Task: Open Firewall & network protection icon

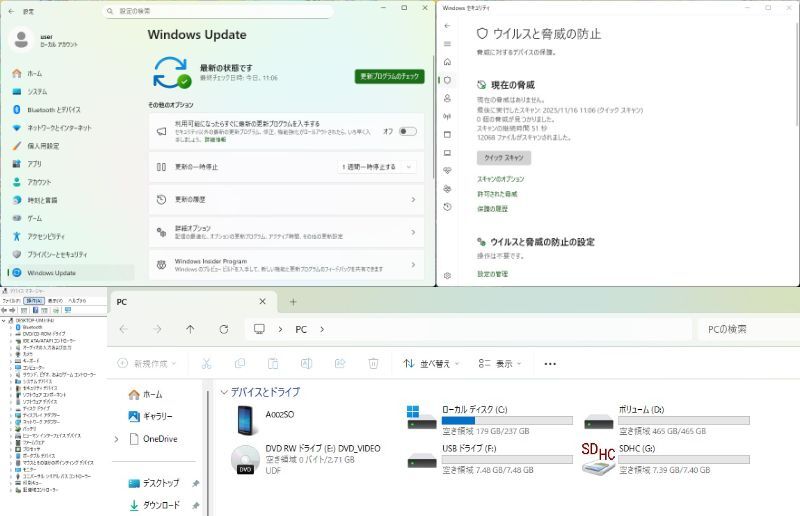Action: click(x=447, y=116)
